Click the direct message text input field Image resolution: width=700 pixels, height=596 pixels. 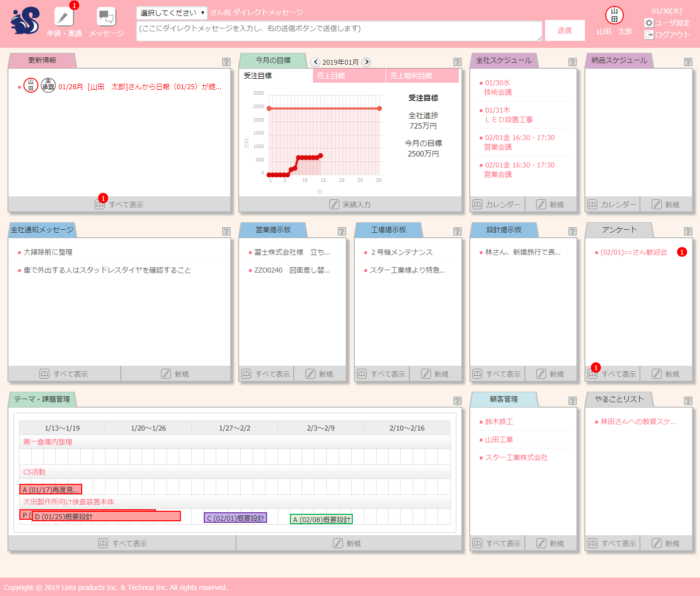(x=339, y=31)
